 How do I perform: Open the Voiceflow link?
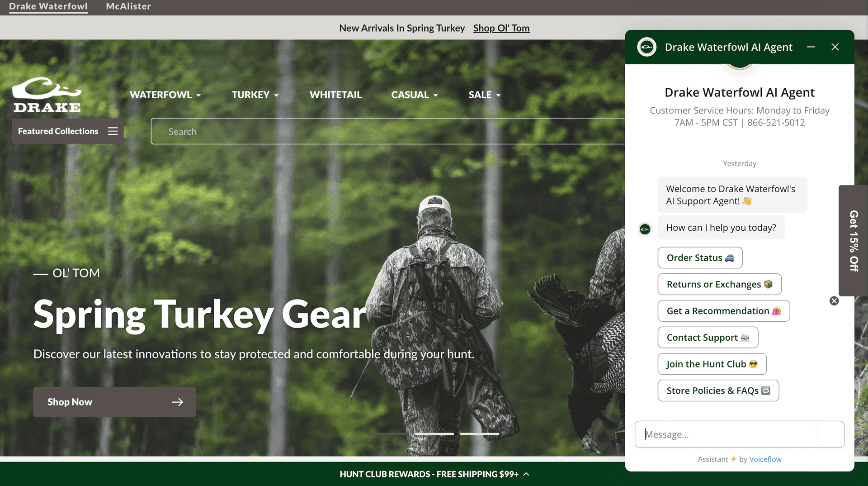(765, 459)
